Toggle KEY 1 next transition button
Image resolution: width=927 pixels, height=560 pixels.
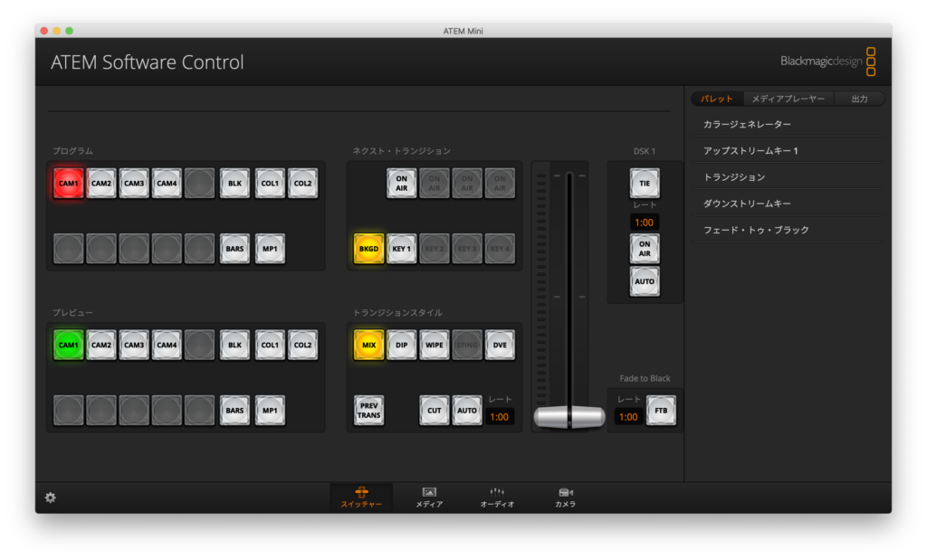(x=401, y=249)
